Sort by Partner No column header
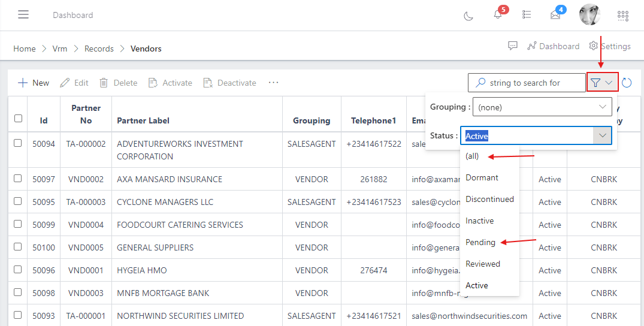 pos(86,114)
